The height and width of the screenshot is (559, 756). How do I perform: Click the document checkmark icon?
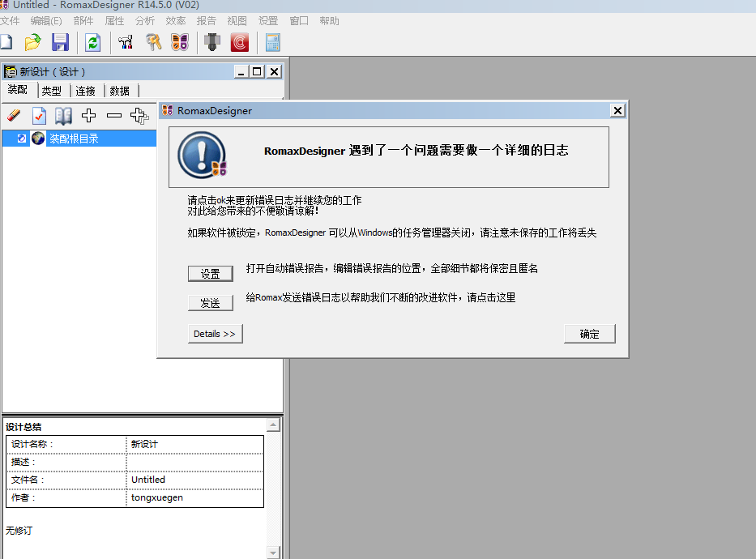pyautogui.click(x=39, y=116)
